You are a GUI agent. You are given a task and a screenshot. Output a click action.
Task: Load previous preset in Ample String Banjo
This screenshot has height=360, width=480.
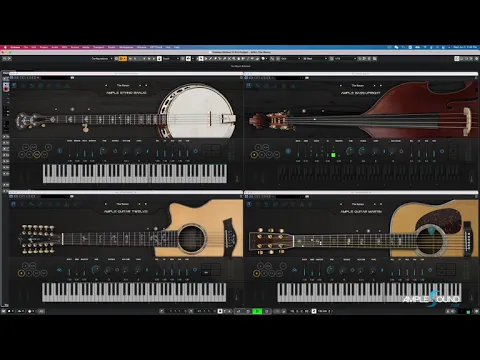point(106,85)
